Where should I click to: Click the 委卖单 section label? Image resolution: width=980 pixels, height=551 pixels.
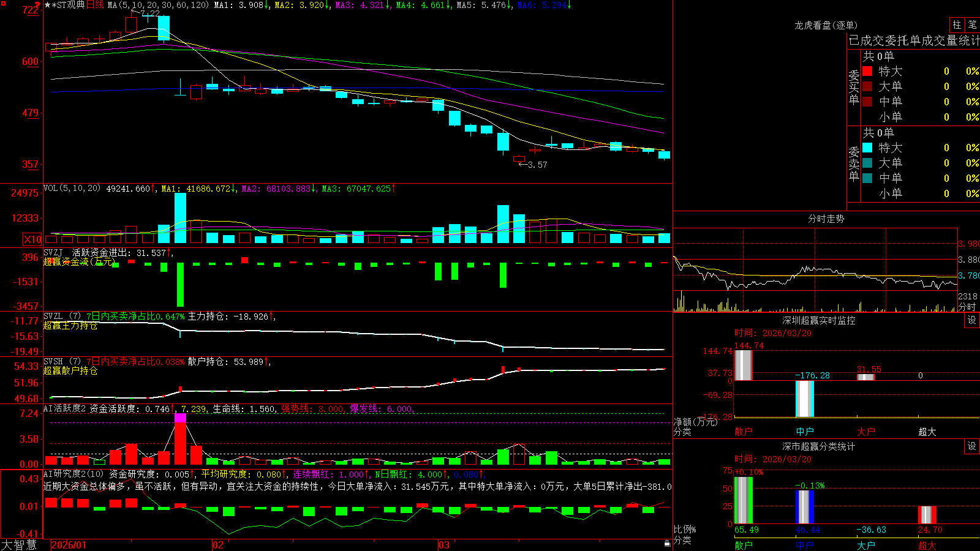click(854, 163)
